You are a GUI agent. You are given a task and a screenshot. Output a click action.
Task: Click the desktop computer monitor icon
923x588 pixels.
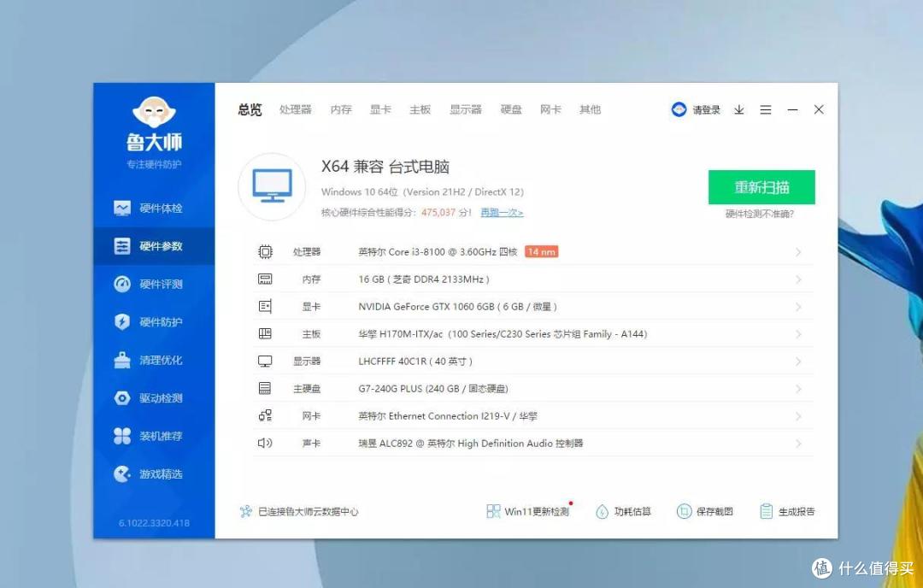pos(272,186)
